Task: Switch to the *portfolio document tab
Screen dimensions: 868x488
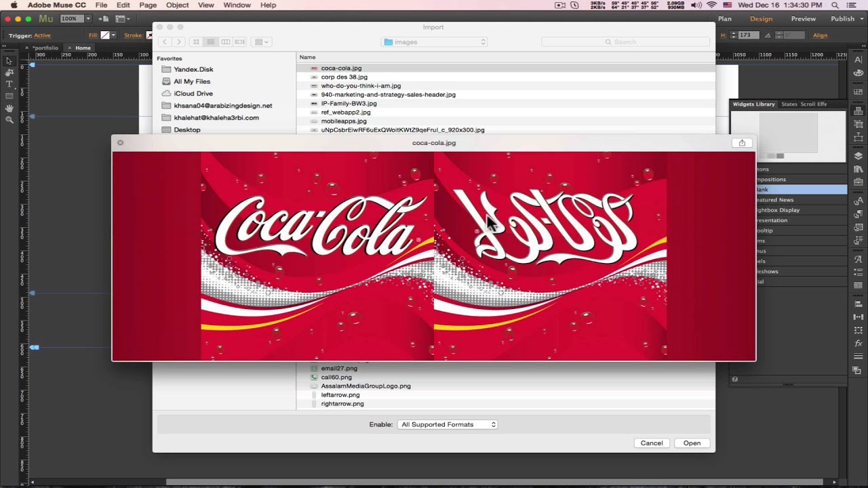Action: (x=45, y=48)
